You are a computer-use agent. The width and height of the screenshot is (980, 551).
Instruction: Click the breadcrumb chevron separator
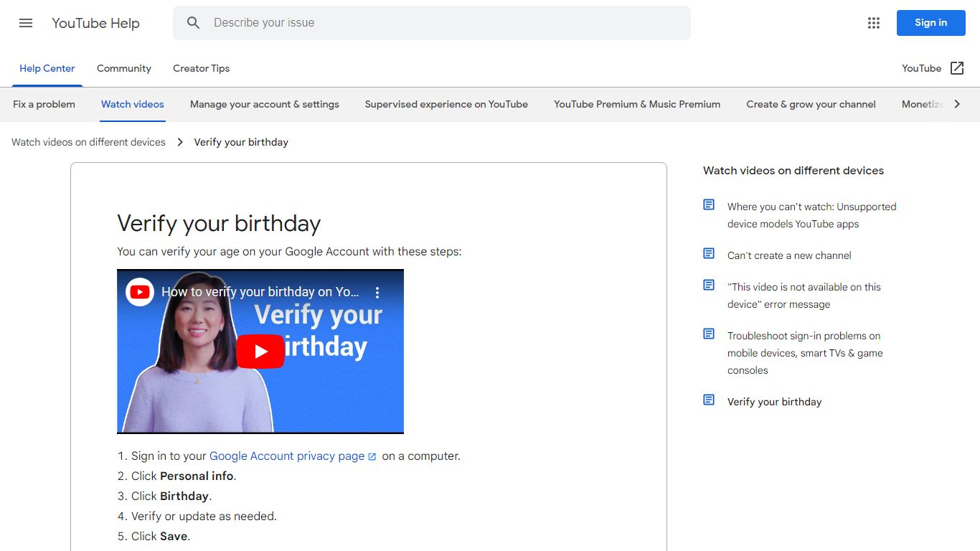tap(180, 142)
